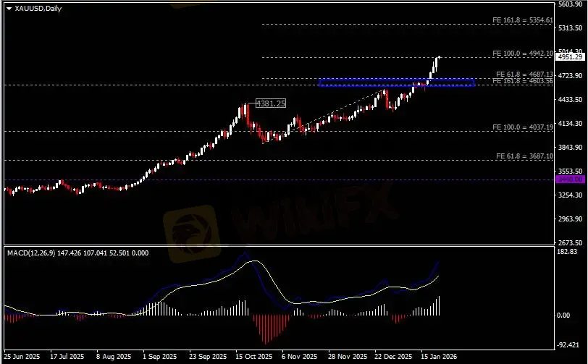Click the 4134.30 price scale value
The height and width of the screenshot is (364, 588).
(571, 123)
